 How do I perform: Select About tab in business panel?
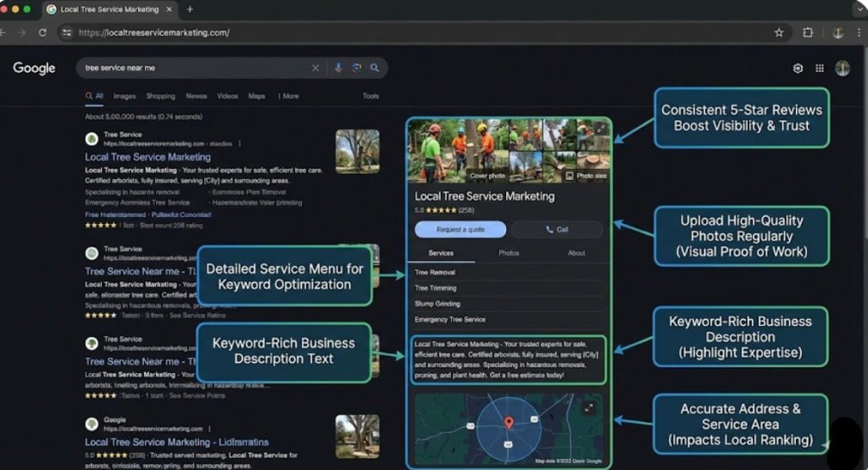576,253
